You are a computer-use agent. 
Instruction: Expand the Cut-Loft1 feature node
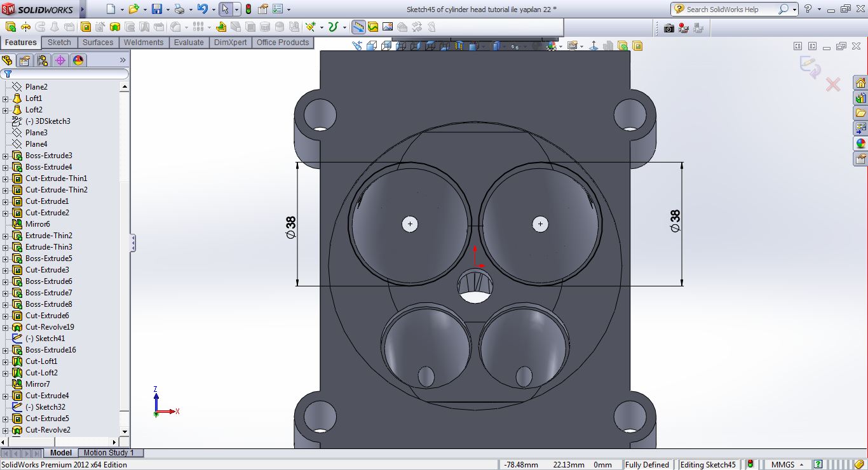point(6,361)
